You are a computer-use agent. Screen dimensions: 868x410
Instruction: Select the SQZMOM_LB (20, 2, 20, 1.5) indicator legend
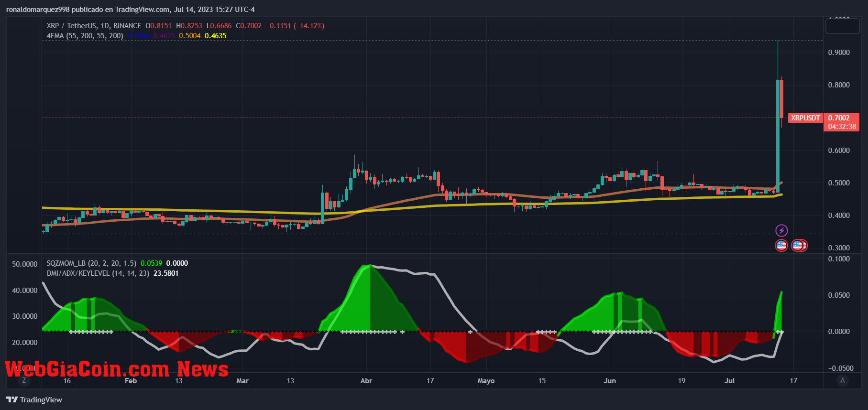tap(91, 263)
